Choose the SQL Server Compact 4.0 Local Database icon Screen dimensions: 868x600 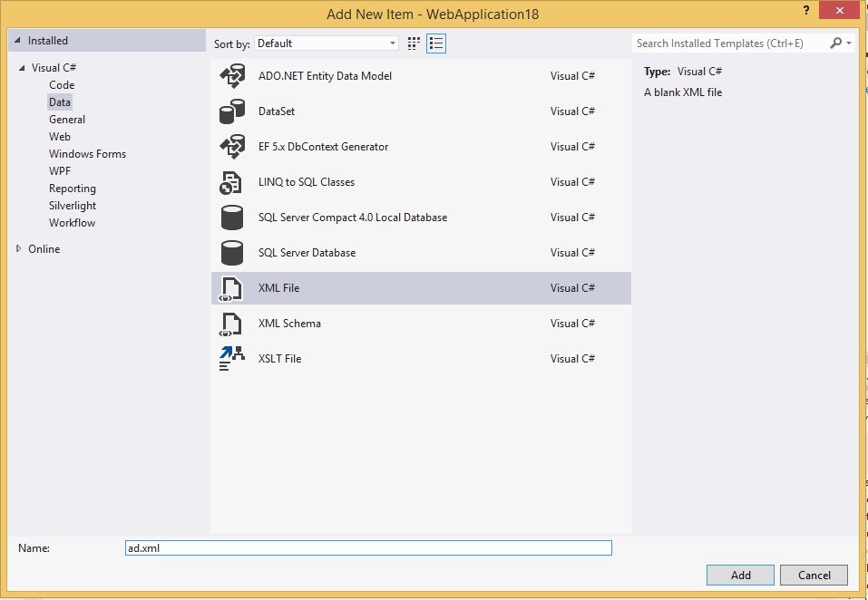[231, 218]
